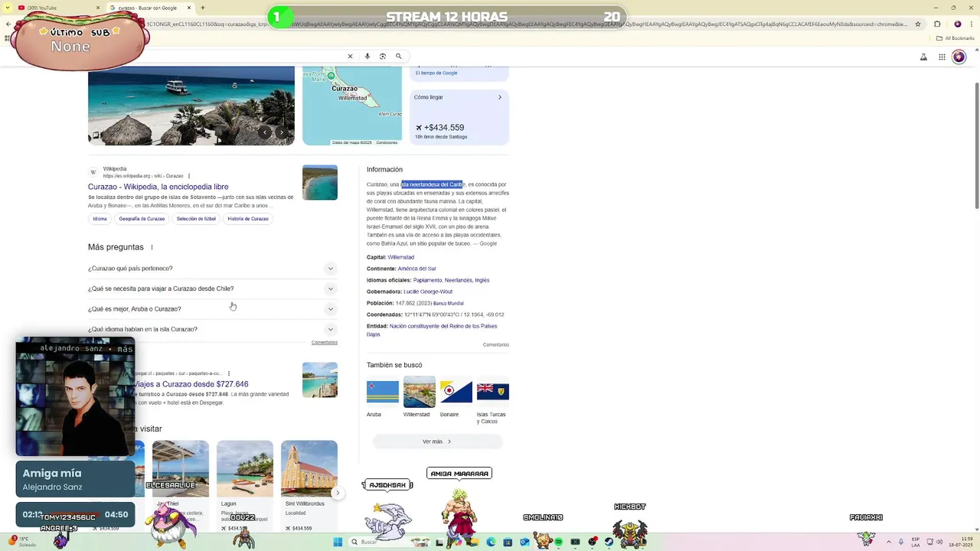Select the 'curazao - Buscar con Google' tab

click(x=149, y=8)
